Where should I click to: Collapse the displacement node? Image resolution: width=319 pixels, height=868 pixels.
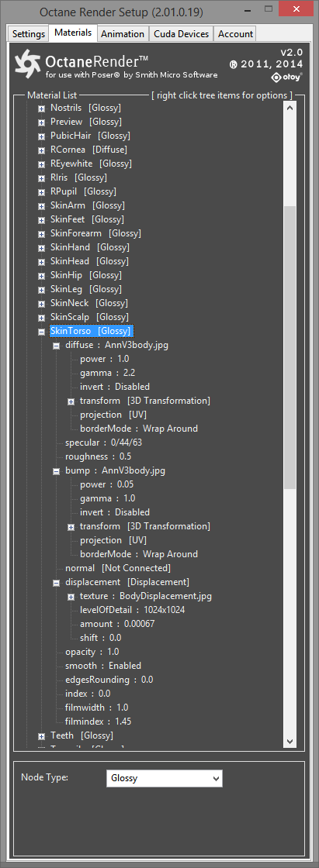point(56,583)
